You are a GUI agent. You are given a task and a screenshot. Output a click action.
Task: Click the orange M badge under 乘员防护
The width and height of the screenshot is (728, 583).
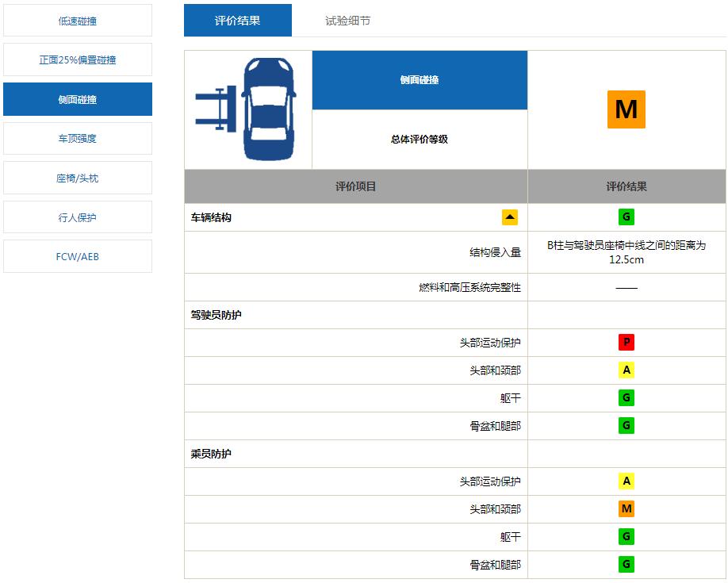[x=626, y=508]
